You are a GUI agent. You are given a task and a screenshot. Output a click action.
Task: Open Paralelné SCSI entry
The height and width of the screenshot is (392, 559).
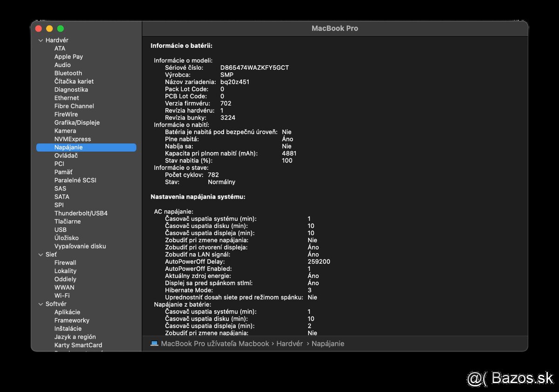[75, 180]
